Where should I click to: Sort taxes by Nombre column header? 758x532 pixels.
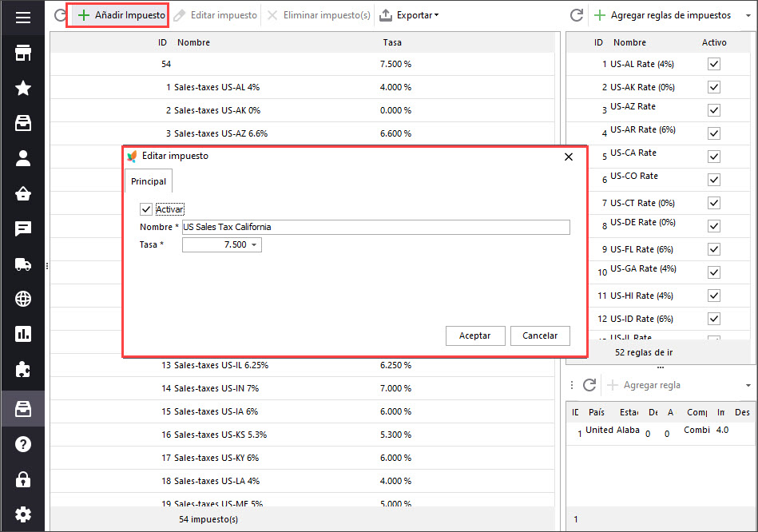point(193,42)
